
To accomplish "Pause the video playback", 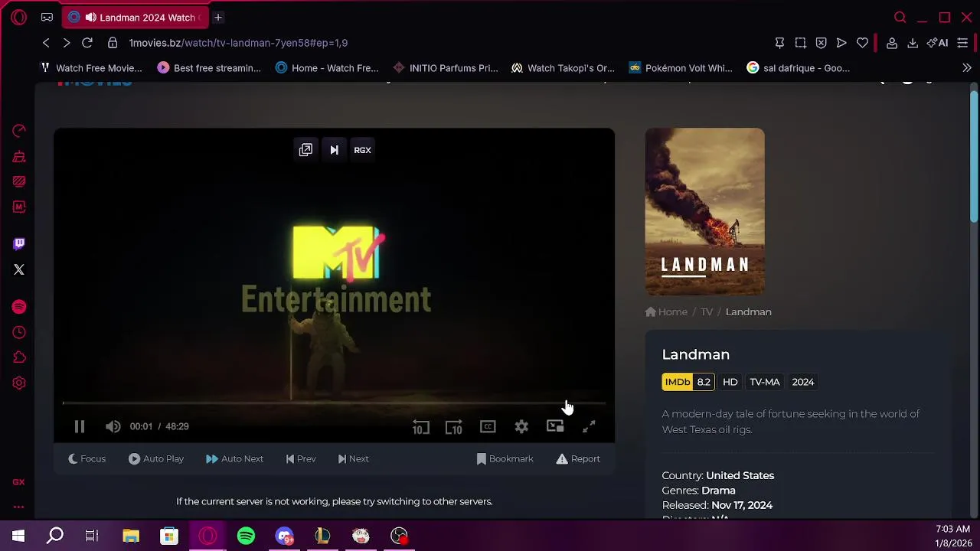I will pyautogui.click(x=80, y=427).
